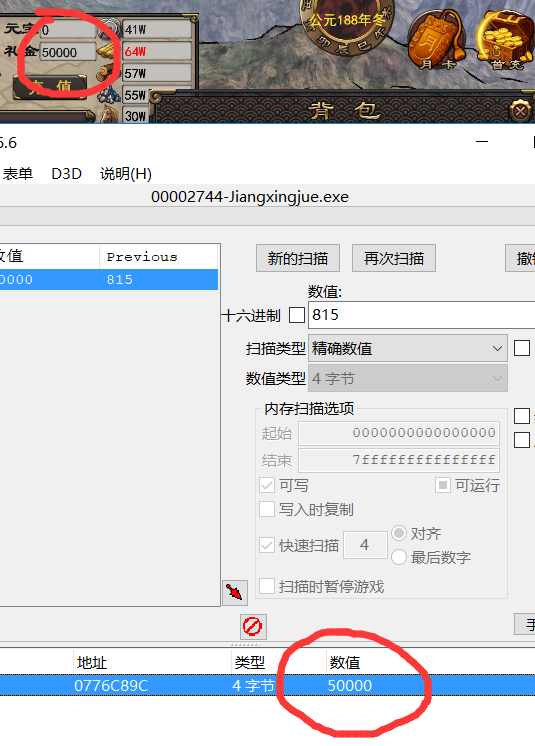Image resolution: width=535 pixels, height=746 pixels.
Task: Open the 说明(H) help menu
Action: click(x=126, y=174)
